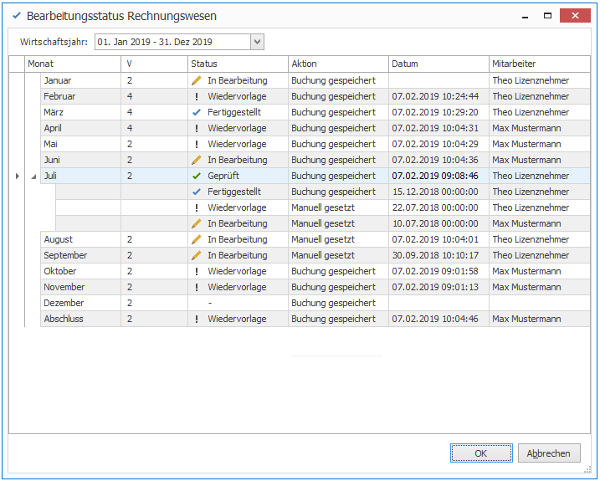600x481 pixels.
Task: Click 'Manuell gesetzt' in the August row
Action: click(x=323, y=240)
